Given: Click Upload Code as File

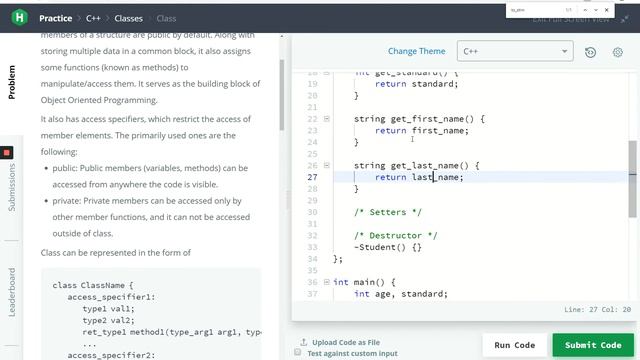Looking at the screenshot, I should pyautogui.click(x=346, y=342).
